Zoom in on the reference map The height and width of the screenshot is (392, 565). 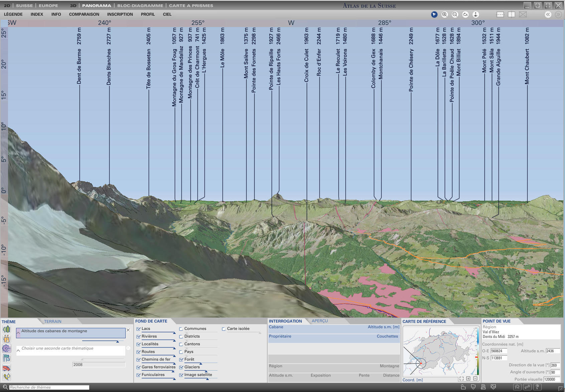click(468, 379)
